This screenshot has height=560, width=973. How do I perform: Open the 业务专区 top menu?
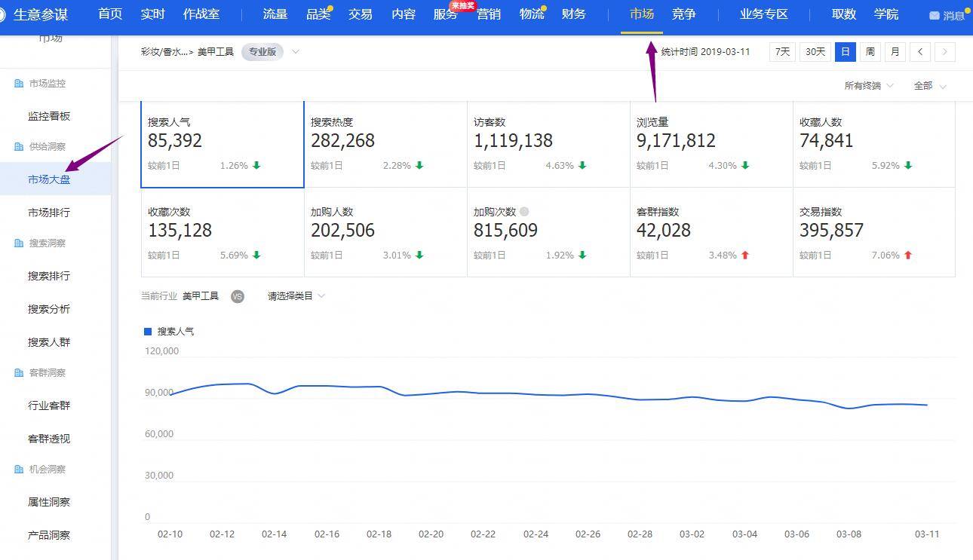coord(764,14)
